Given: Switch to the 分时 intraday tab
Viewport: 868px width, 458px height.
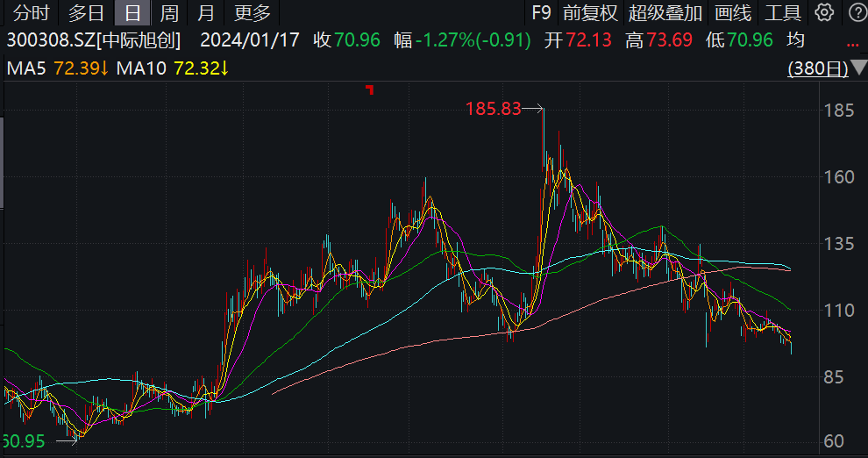Looking at the screenshot, I should (x=31, y=13).
